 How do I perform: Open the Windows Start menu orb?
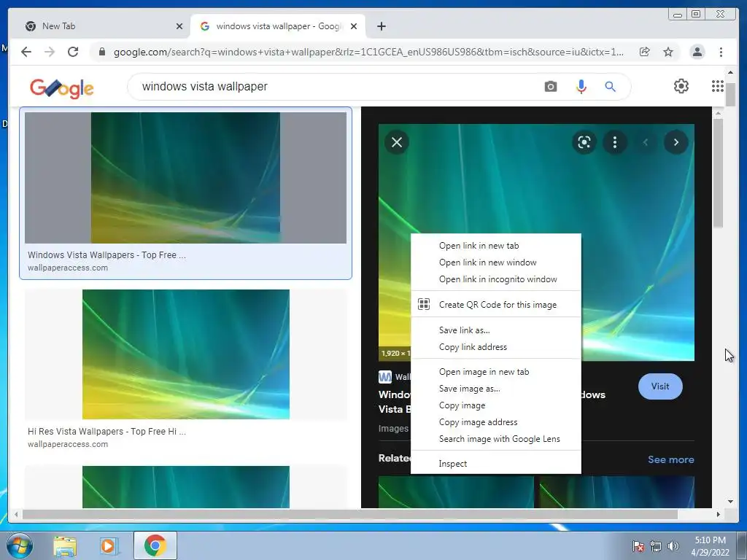(19, 545)
